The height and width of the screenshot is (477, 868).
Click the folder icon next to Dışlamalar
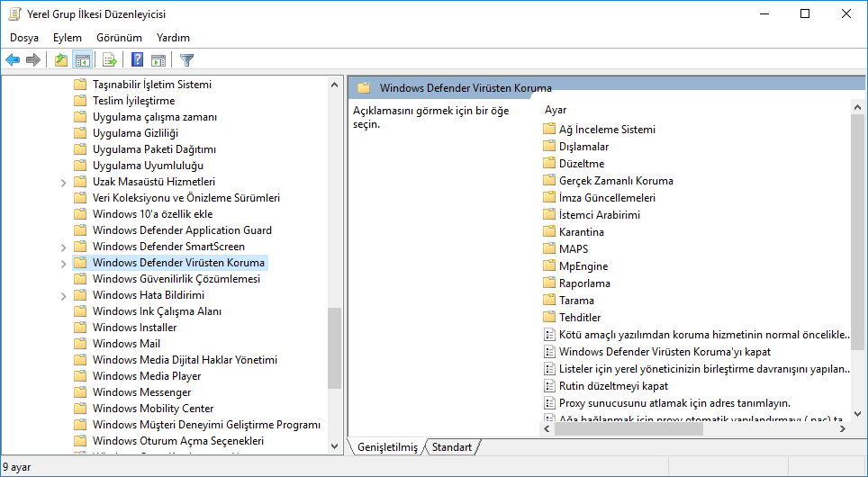pyautogui.click(x=549, y=146)
